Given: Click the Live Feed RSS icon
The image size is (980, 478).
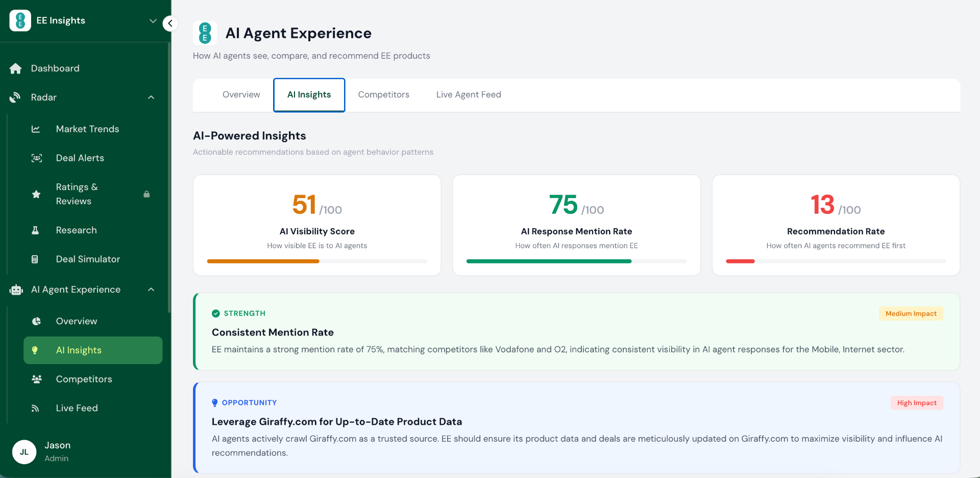Looking at the screenshot, I should tap(35, 408).
